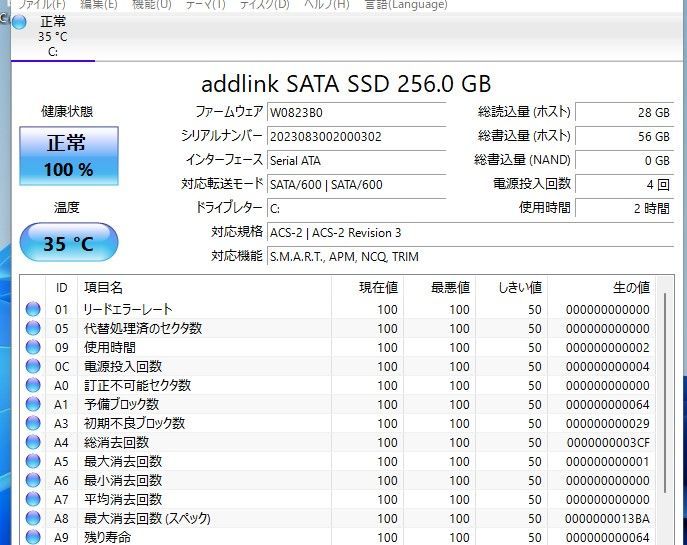Click the ID column header
Image resolution: width=687 pixels, height=545 pixels.
[61, 287]
